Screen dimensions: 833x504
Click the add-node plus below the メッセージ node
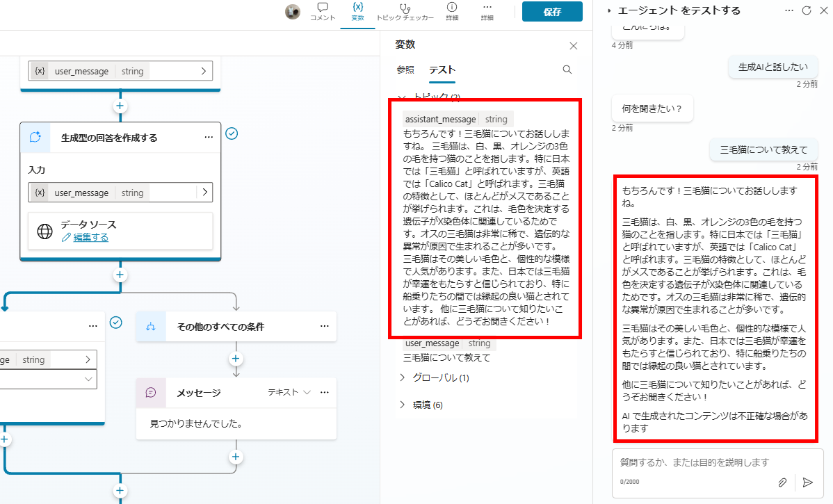pyautogui.click(x=236, y=457)
